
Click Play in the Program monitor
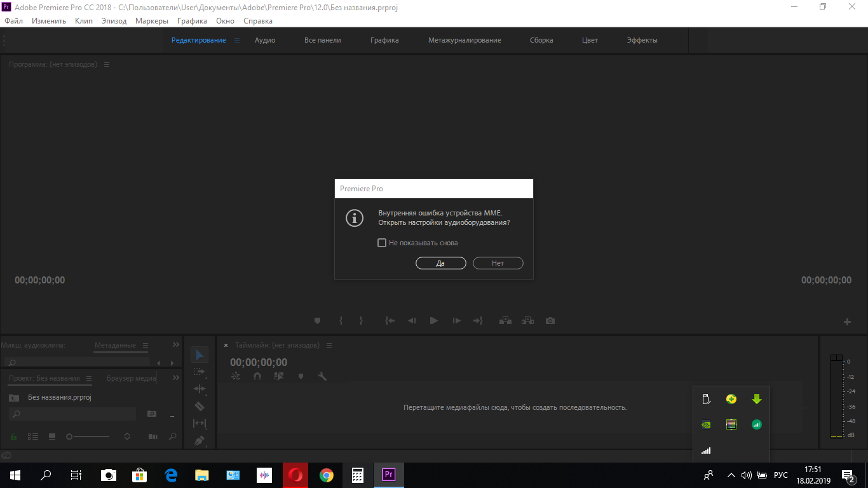pyautogui.click(x=434, y=321)
